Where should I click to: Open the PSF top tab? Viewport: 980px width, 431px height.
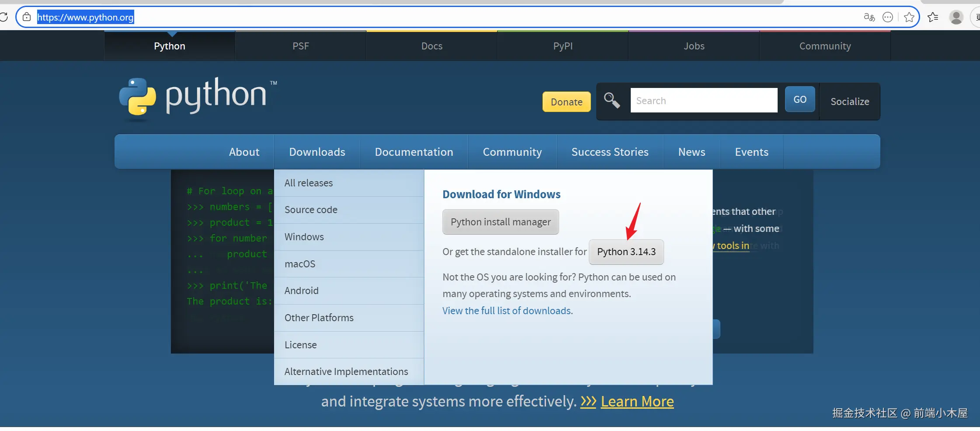coord(301,46)
